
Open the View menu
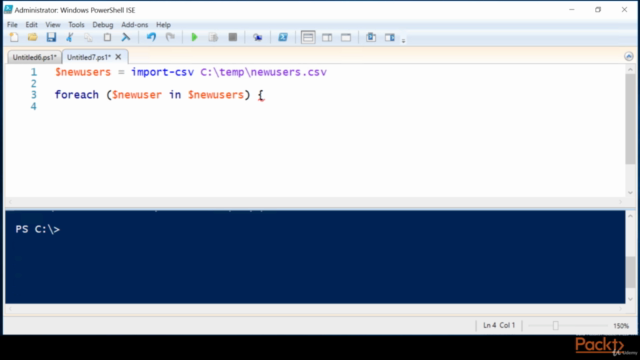53,24
